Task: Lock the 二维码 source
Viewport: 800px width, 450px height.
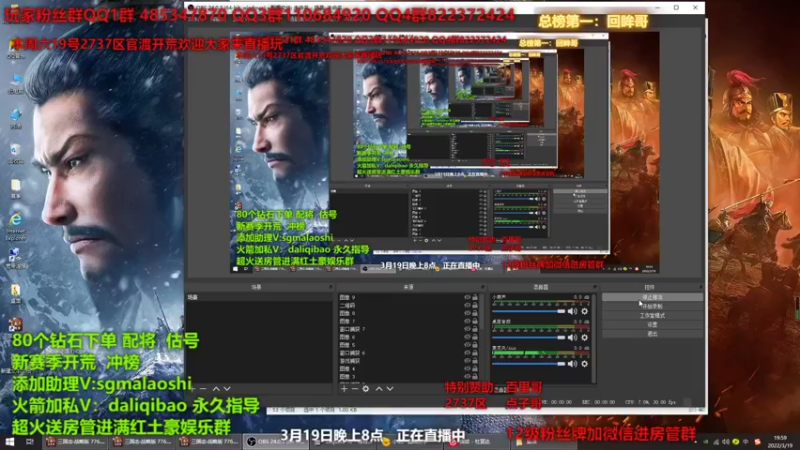Action: (x=475, y=305)
